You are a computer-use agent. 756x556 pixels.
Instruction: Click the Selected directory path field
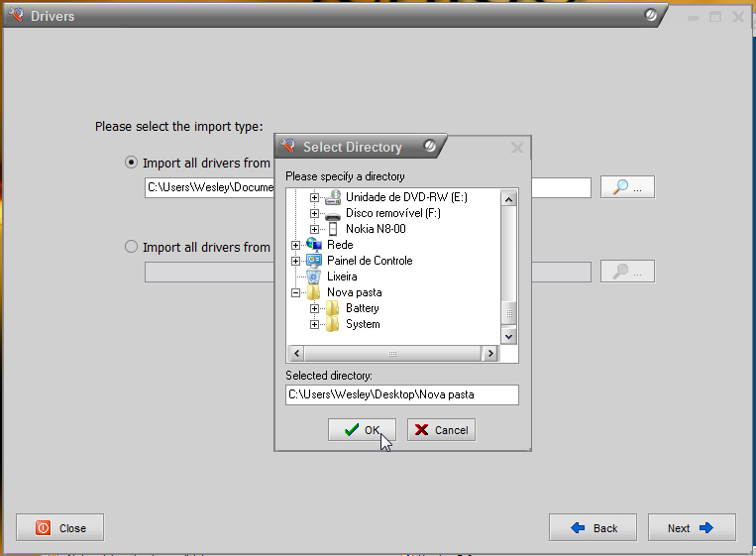click(401, 394)
